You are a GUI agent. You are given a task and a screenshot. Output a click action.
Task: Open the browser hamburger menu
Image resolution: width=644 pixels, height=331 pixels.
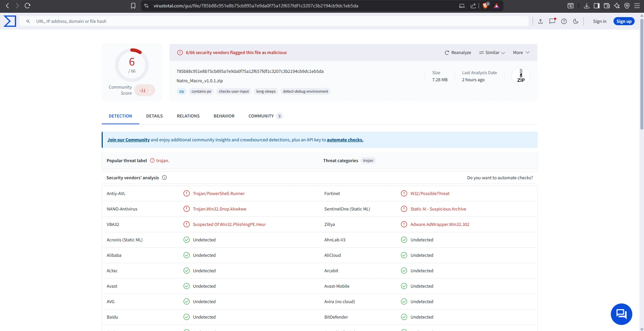click(x=637, y=6)
